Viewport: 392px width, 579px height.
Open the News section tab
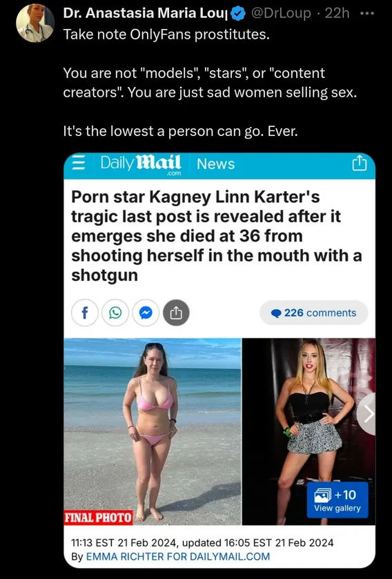tap(215, 164)
